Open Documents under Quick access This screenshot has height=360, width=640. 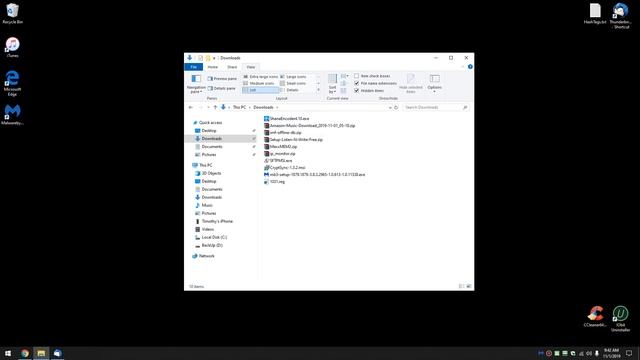tap(212, 147)
